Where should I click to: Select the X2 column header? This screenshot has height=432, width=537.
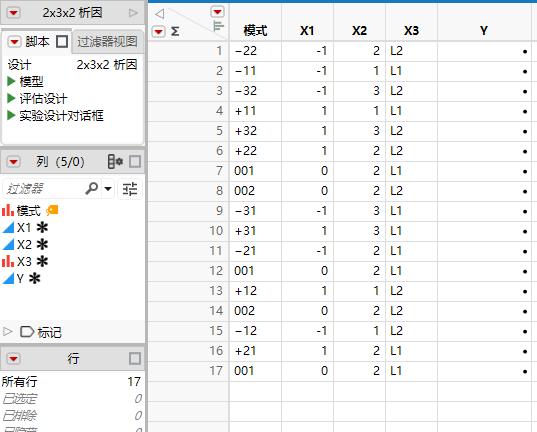(360, 31)
